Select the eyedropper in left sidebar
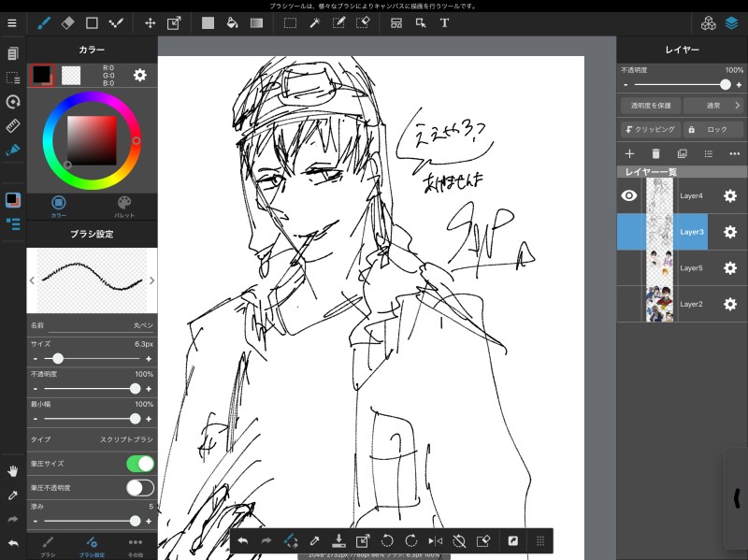The height and width of the screenshot is (560, 748). pyautogui.click(x=13, y=495)
